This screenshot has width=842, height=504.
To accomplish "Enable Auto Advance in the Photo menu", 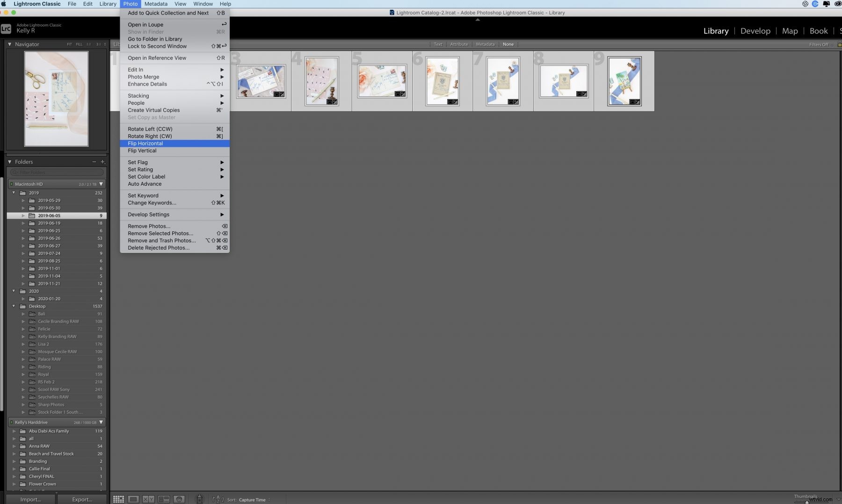I will pos(145,184).
